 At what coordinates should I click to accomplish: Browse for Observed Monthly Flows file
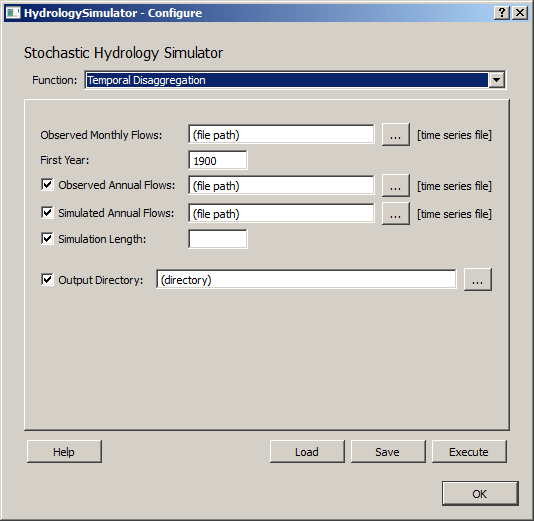pos(395,135)
